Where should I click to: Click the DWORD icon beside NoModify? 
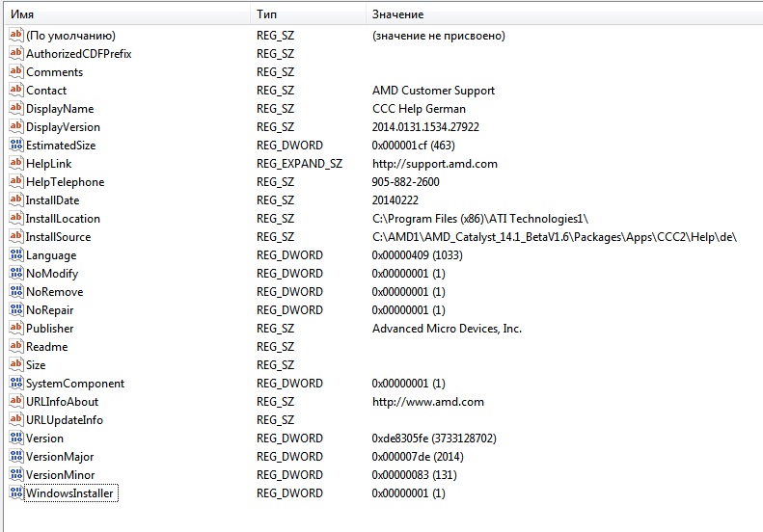tap(15, 274)
